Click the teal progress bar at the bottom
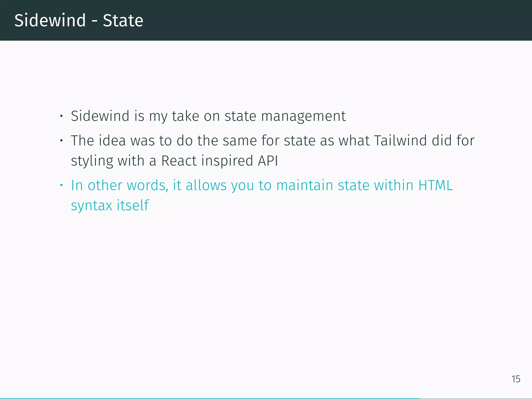Image resolution: width=532 pixels, height=399 pixels. [x=208, y=398]
